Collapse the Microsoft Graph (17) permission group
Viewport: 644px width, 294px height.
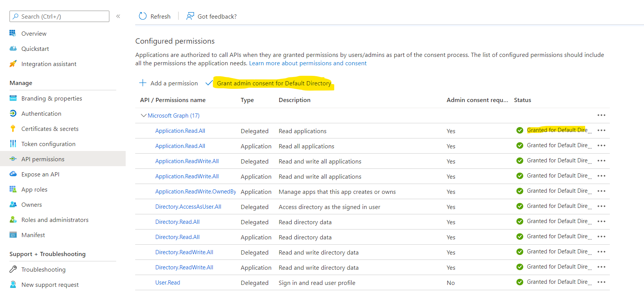pyautogui.click(x=144, y=115)
